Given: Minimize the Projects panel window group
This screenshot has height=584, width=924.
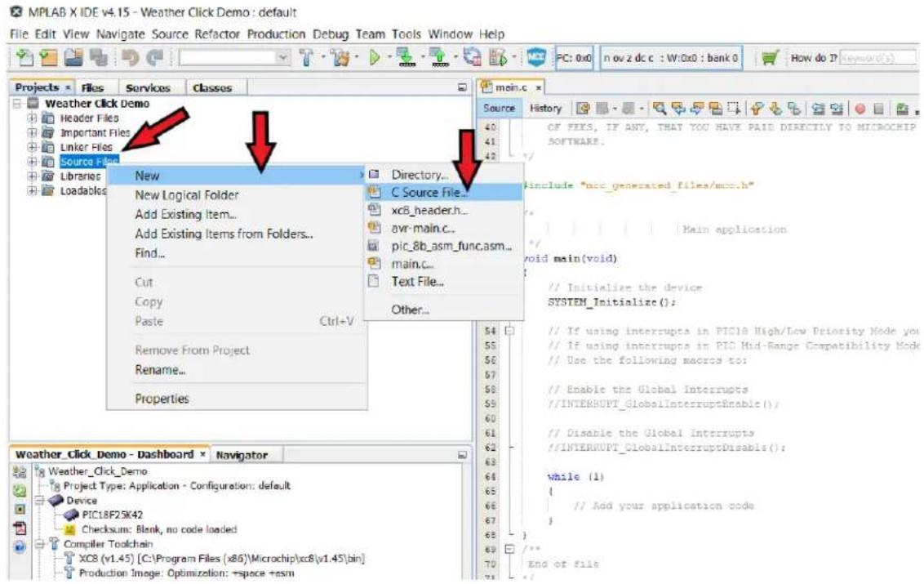Looking at the screenshot, I should pos(462,87).
